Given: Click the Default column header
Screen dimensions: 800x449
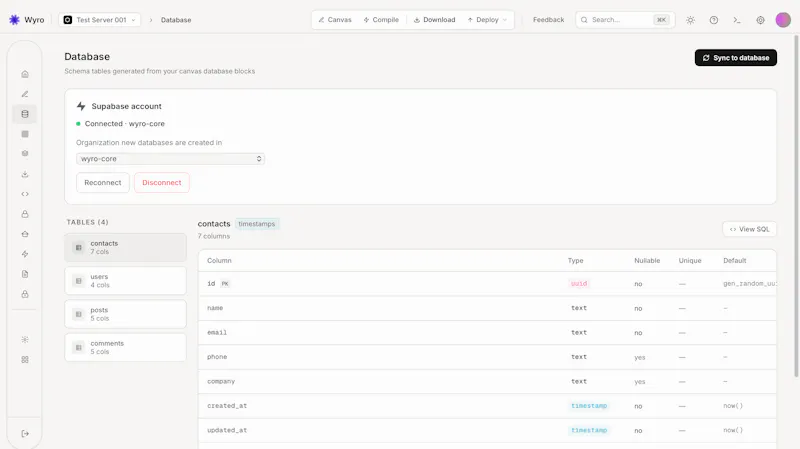Looking at the screenshot, I should (x=735, y=261).
